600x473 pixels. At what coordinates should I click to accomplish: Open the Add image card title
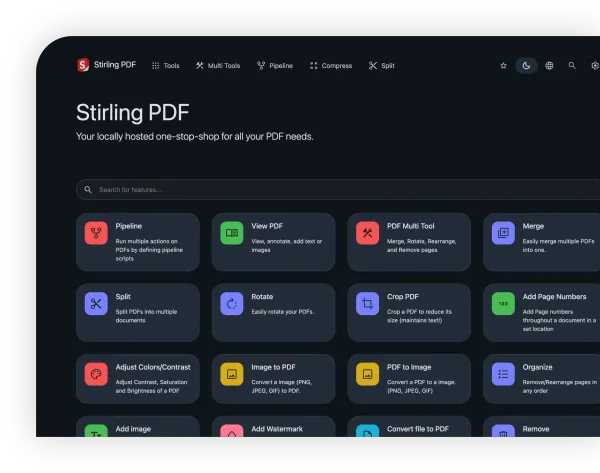[x=133, y=429]
